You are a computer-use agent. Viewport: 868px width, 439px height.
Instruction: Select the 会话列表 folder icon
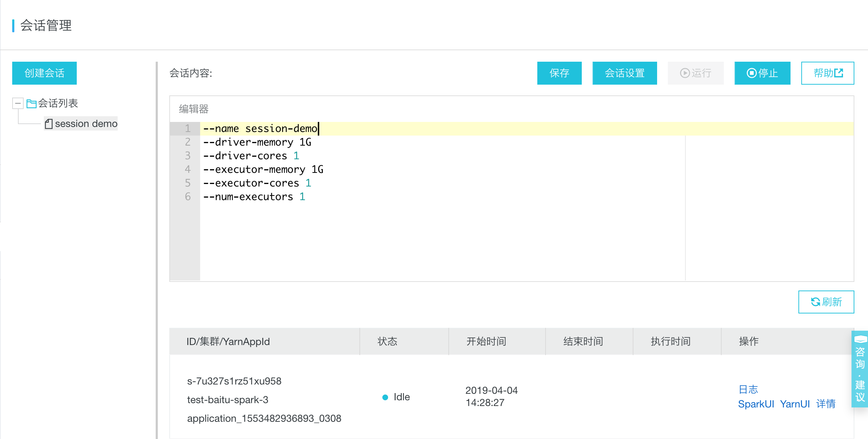tap(32, 104)
